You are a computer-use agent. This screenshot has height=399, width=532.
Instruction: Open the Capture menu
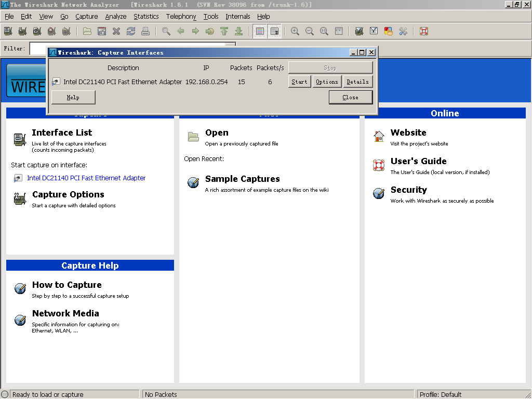[x=87, y=16]
